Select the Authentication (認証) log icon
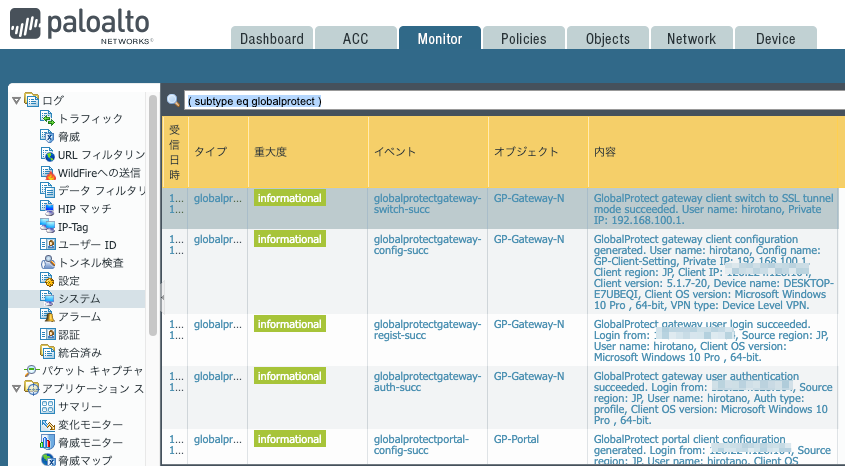The height and width of the screenshot is (466, 845). 47,334
